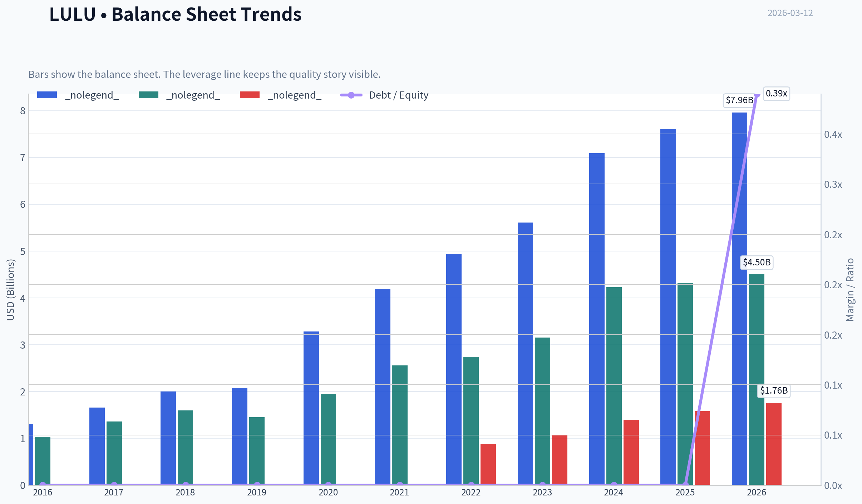Viewport: 862px width, 504px height.
Task: Click the blue _nolegend_ legend swatch
Action: click(x=47, y=95)
